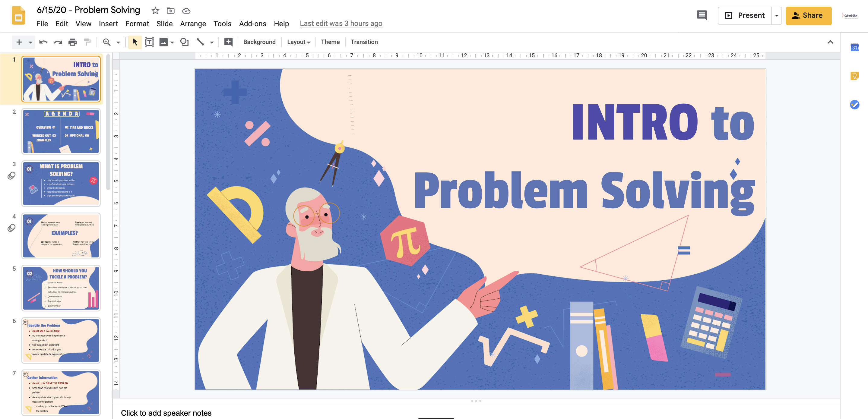Viewport: 868px width, 419px height.
Task: Open 'Last edit was 3 hours ago' link
Action: coord(341,24)
